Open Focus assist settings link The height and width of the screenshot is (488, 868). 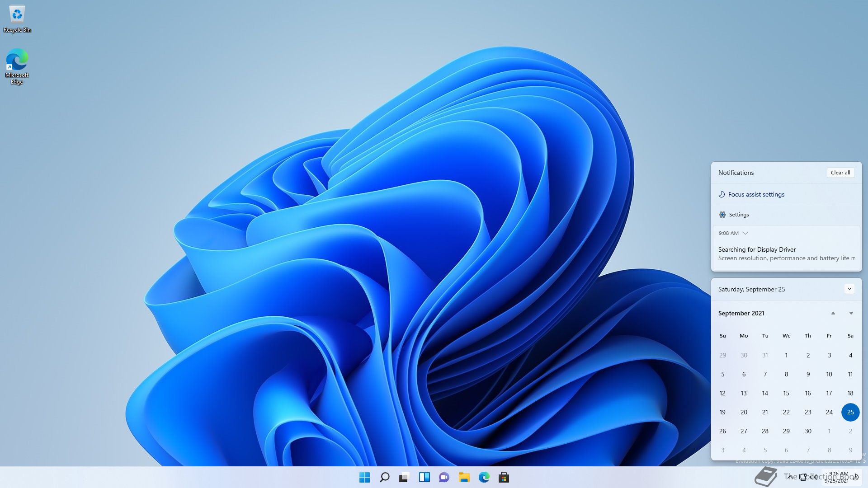click(x=756, y=194)
